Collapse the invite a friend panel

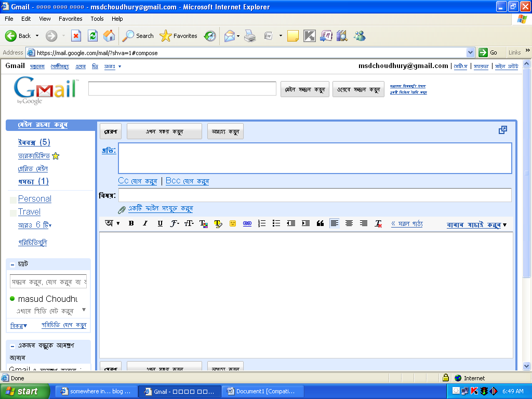(x=12, y=347)
